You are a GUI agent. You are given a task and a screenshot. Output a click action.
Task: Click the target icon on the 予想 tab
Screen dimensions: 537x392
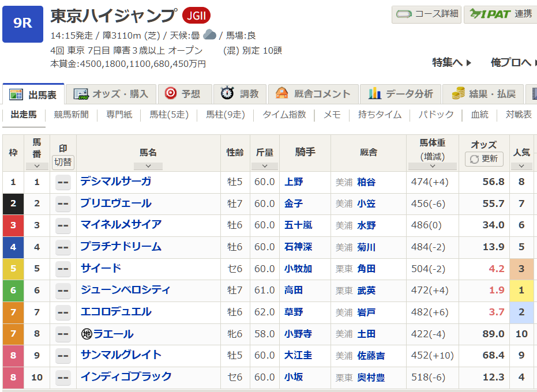click(x=170, y=93)
